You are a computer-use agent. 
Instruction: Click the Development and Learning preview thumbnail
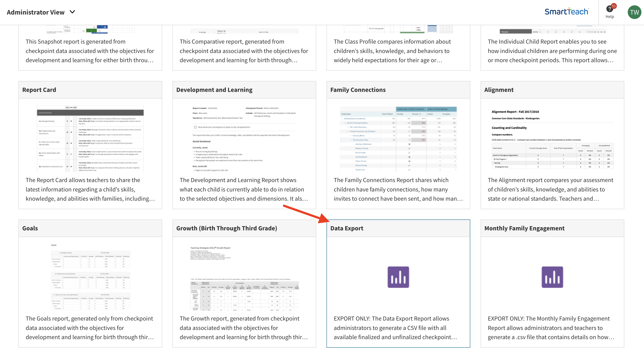pyautogui.click(x=244, y=138)
